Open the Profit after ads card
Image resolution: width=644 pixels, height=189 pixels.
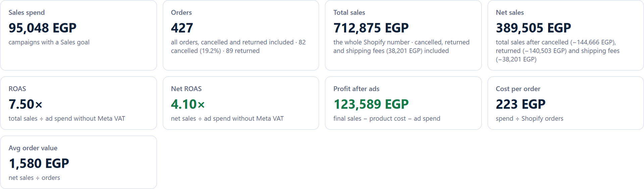[x=403, y=103]
